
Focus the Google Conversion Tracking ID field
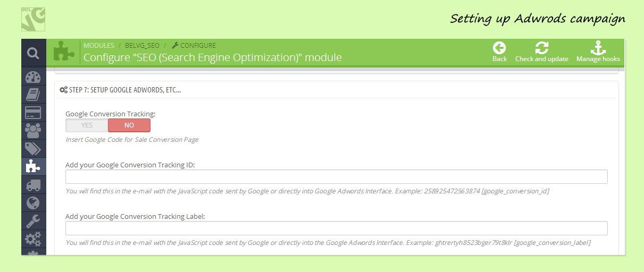pyautogui.click(x=336, y=177)
